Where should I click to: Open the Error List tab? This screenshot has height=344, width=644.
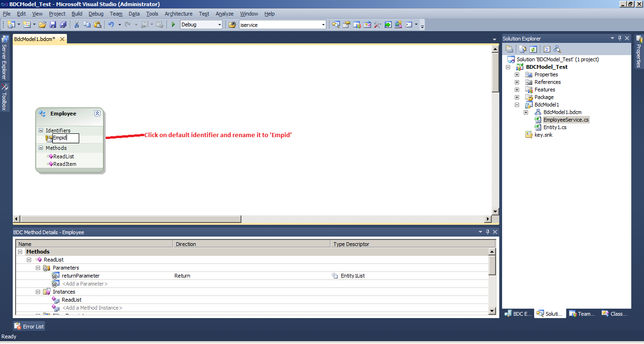point(29,326)
